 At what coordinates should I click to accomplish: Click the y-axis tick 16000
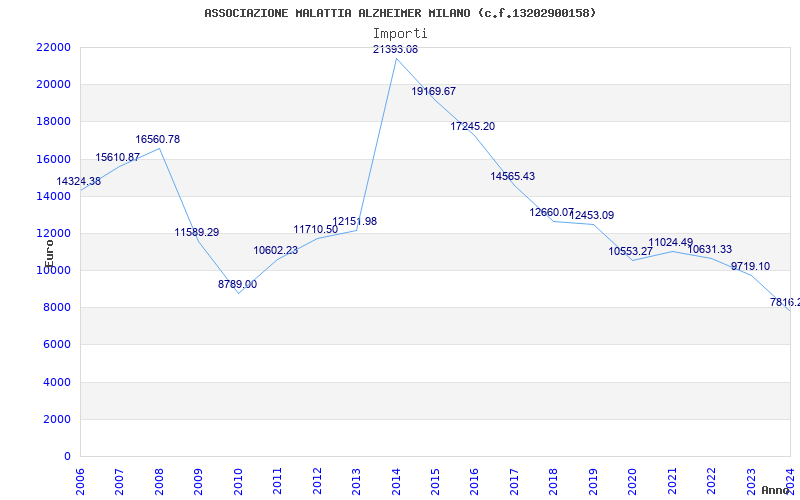point(53,159)
